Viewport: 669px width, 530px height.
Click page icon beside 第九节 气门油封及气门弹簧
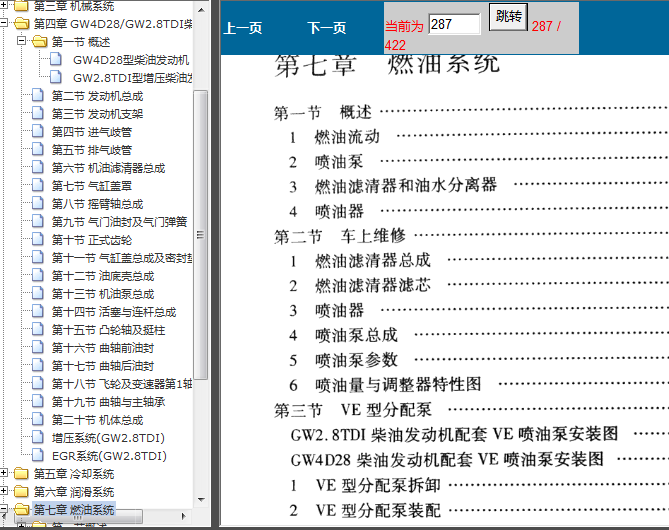pos(38,221)
